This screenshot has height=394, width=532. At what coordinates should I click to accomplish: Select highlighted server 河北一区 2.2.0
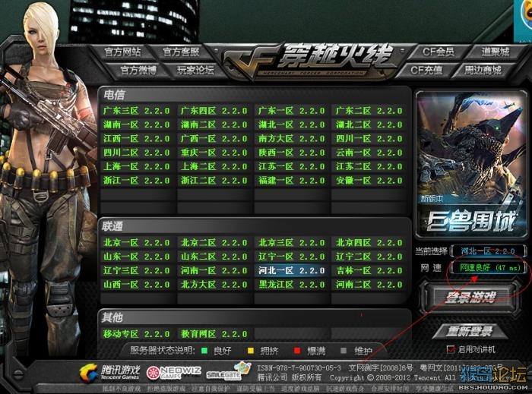291,270
